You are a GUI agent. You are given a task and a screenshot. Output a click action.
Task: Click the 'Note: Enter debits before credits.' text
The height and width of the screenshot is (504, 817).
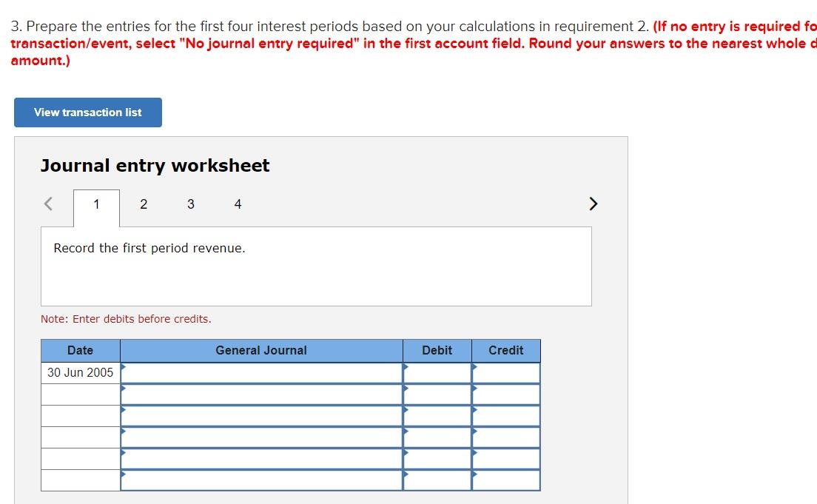point(126,319)
